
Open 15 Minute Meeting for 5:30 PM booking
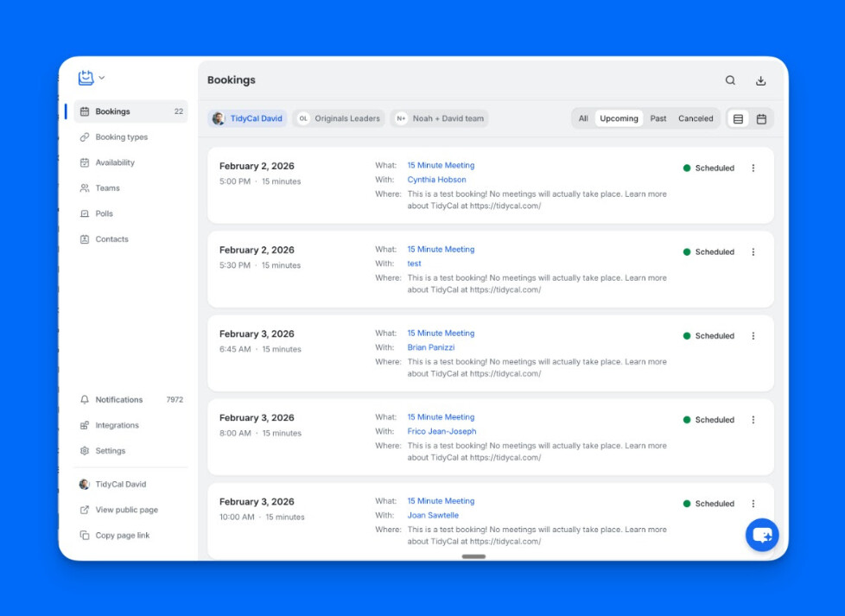(x=441, y=249)
